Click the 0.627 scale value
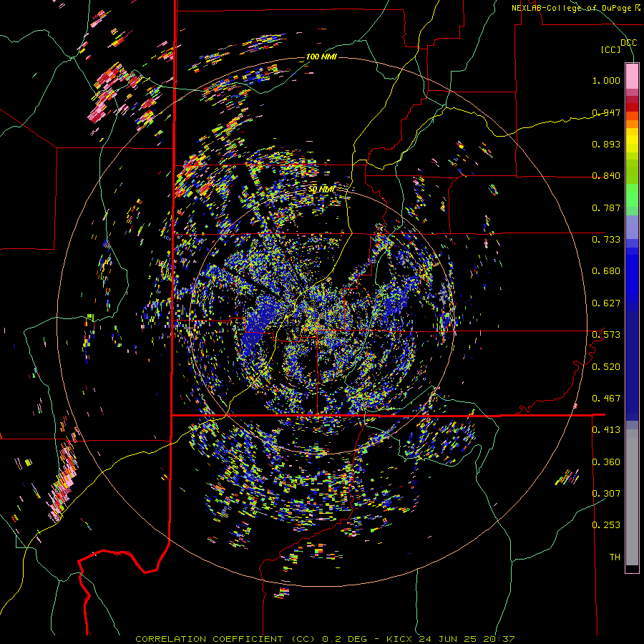The height and width of the screenshot is (644, 644). tap(606, 303)
